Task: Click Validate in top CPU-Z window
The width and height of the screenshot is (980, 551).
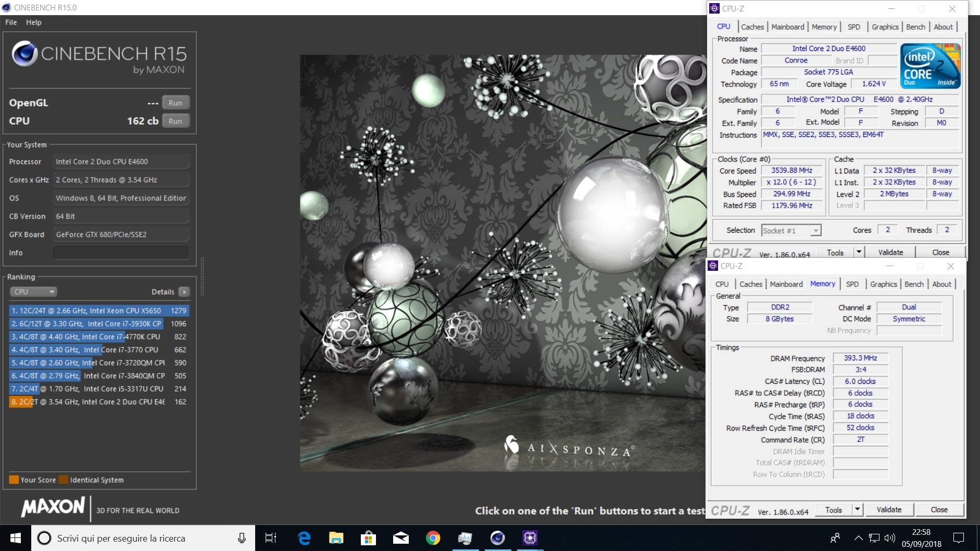Action: pos(891,253)
